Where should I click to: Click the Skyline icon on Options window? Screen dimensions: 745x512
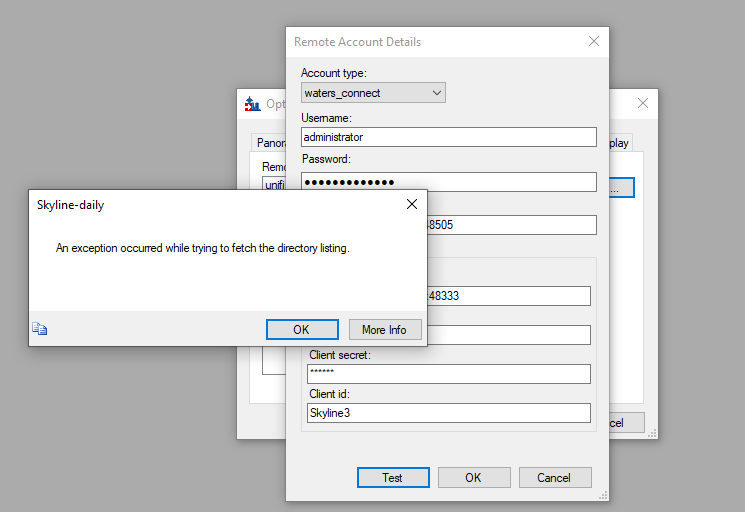(252, 103)
